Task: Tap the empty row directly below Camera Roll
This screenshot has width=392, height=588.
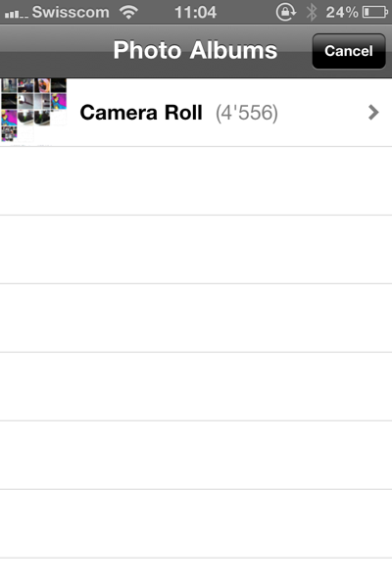Action: (196, 181)
